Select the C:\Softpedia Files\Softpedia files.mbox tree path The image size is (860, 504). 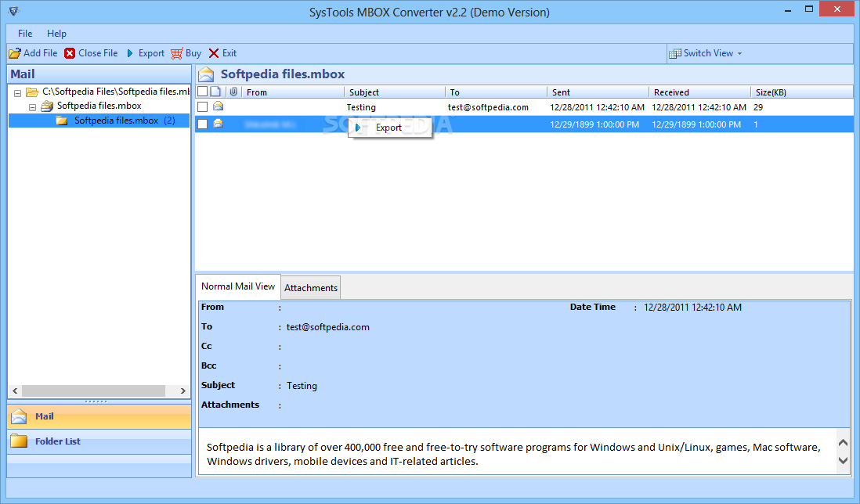click(116, 92)
